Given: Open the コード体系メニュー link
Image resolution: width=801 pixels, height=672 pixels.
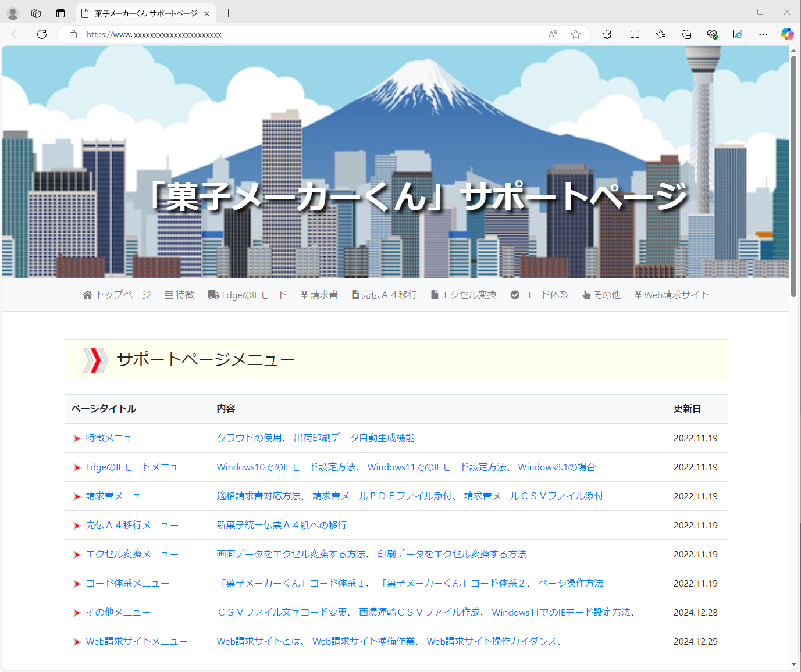Looking at the screenshot, I should point(127,583).
